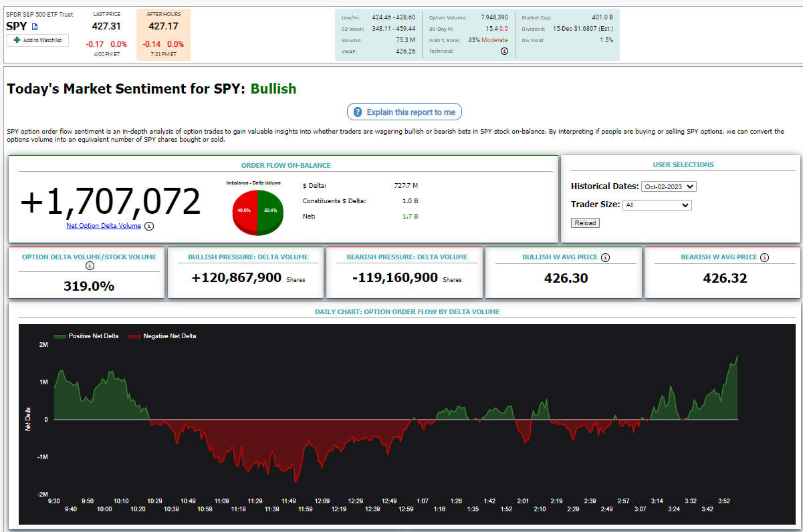Select the VWAP value 426.26

click(x=406, y=51)
